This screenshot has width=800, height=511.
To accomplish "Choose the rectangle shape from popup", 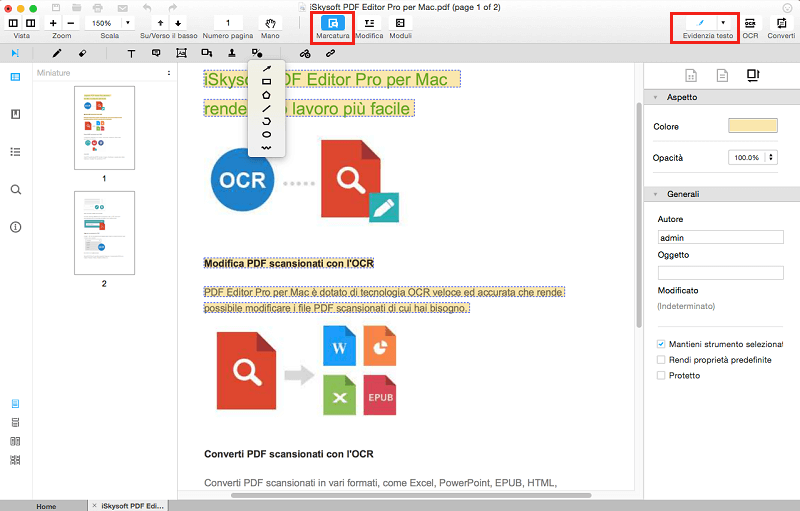I will (x=266, y=82).
